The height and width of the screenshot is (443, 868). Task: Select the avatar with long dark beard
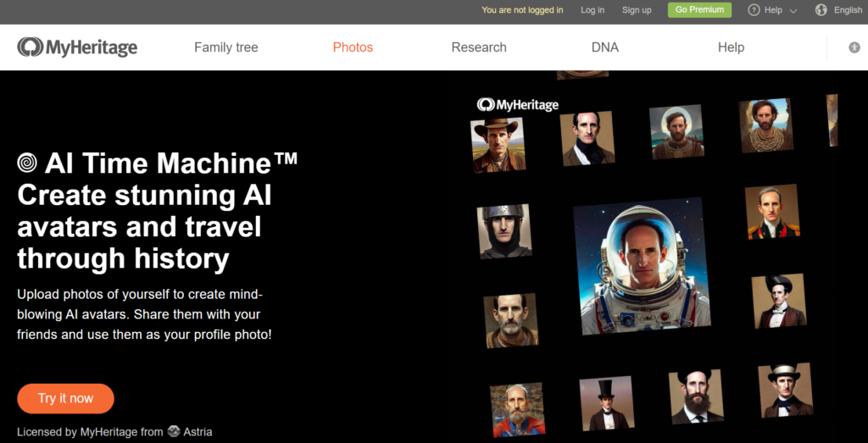click(696, 396)
